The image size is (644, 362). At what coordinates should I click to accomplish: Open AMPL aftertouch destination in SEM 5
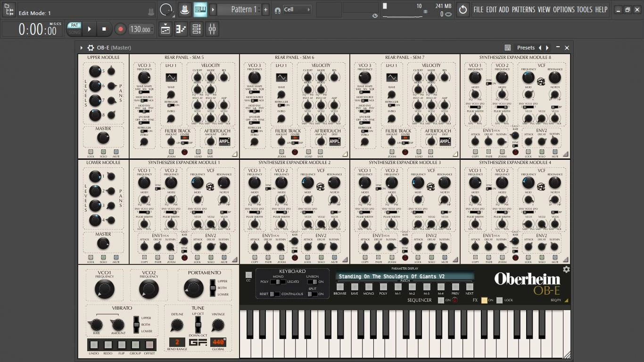click(x=224, y=141)
